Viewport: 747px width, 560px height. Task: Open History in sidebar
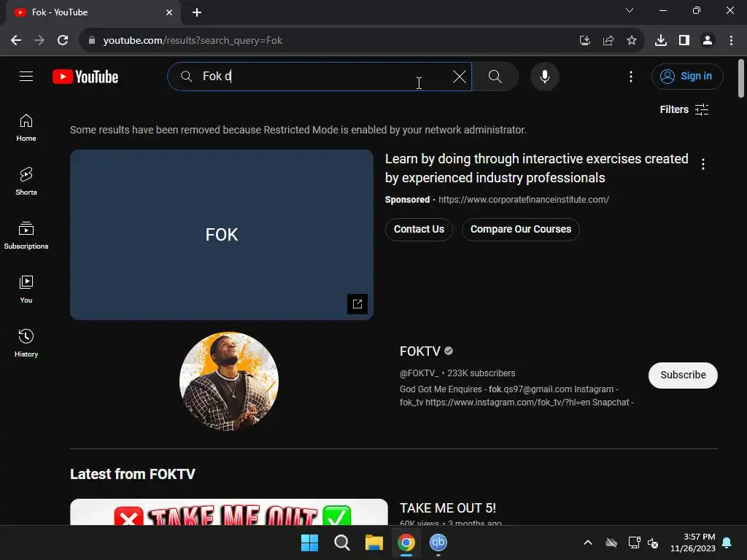[26, 343]
